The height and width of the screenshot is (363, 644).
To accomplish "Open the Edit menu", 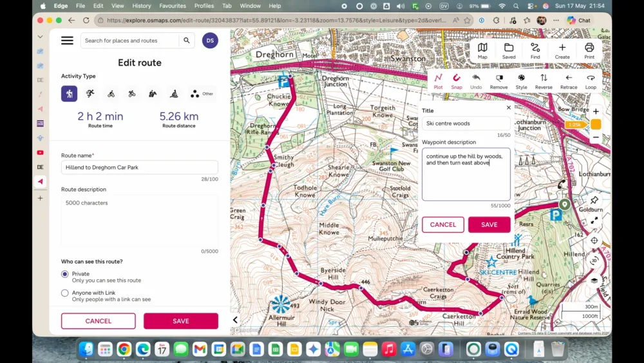I will tap(98, 6).
